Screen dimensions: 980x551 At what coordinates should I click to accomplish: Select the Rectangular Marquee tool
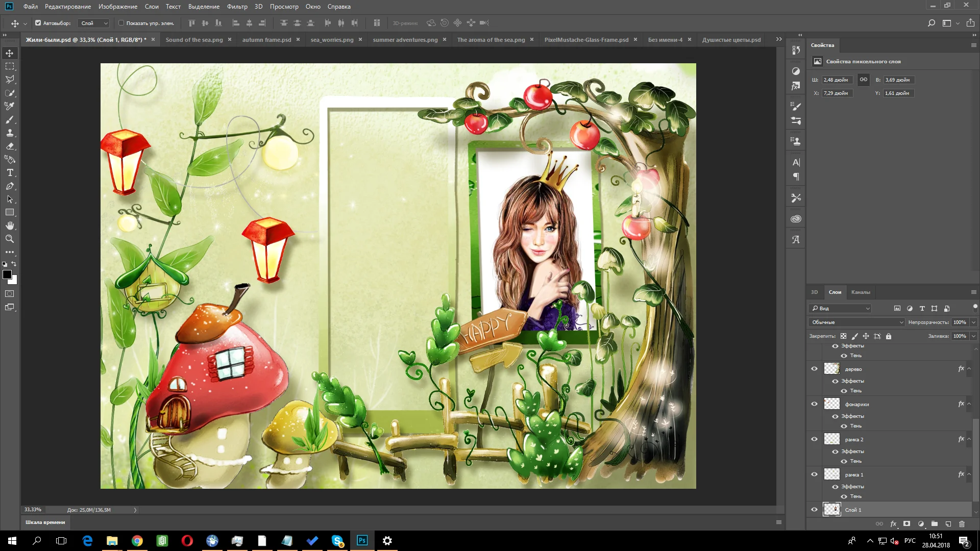point(10,66)
